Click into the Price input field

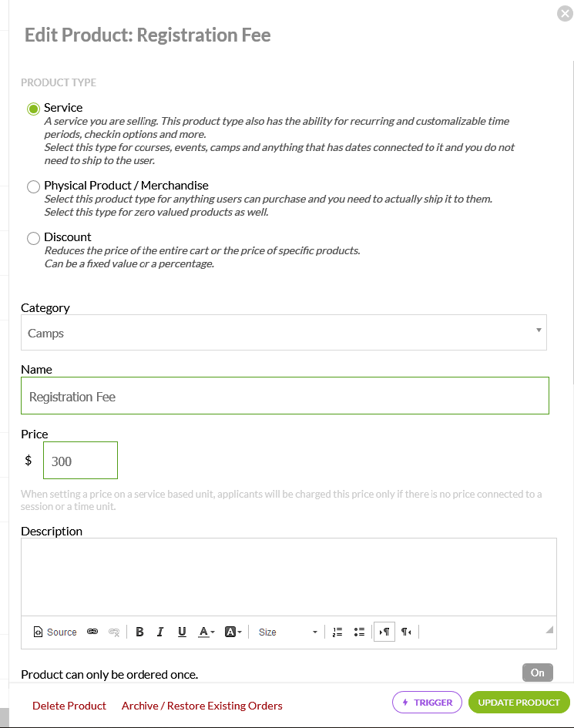point(80,461)
